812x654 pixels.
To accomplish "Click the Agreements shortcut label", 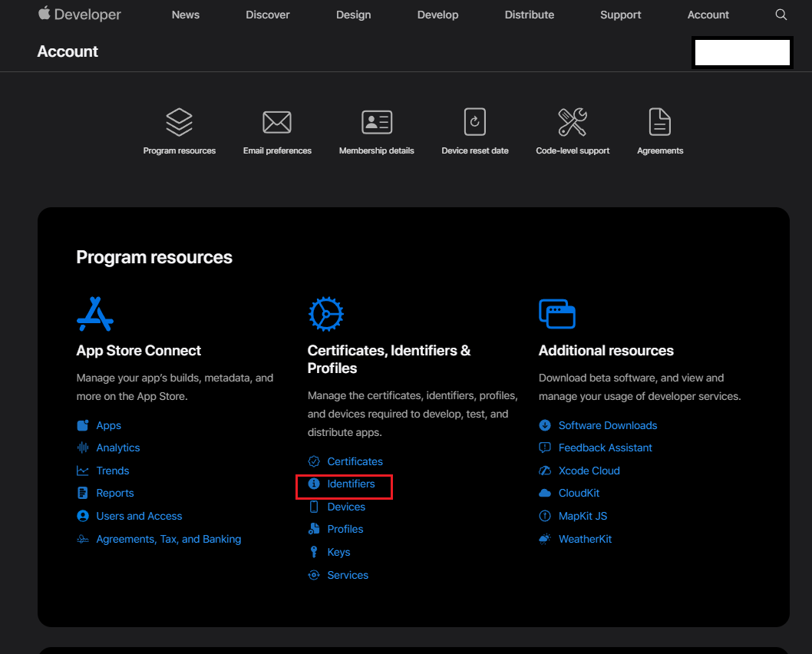I will [660, 150].
